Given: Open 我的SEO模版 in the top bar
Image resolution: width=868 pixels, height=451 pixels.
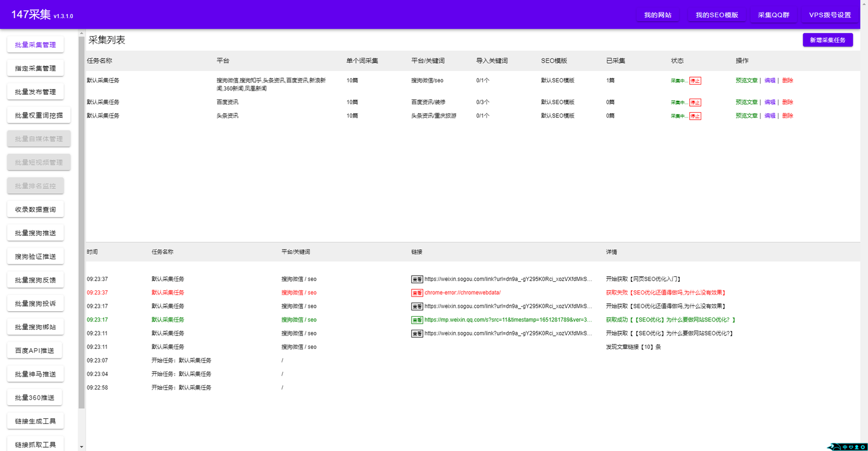Looking at the screenshot, I should [716, 15].
